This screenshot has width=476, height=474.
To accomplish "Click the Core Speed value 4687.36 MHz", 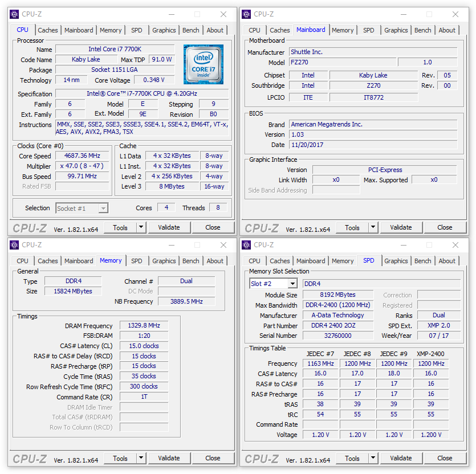I will [x=82, y=156].
